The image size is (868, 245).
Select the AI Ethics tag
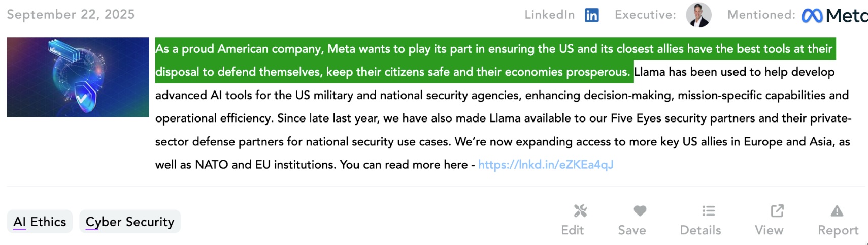pyautogui.click(x=40, y=222)
